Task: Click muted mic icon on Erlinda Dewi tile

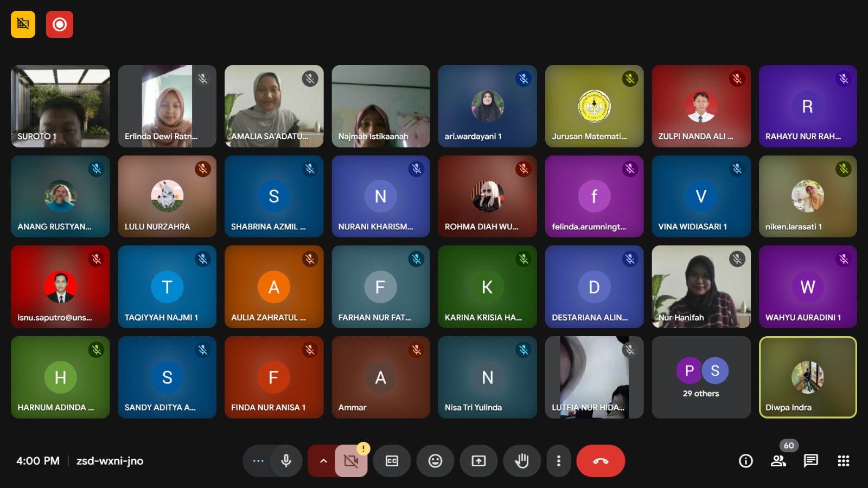Action: click(203, 79)
